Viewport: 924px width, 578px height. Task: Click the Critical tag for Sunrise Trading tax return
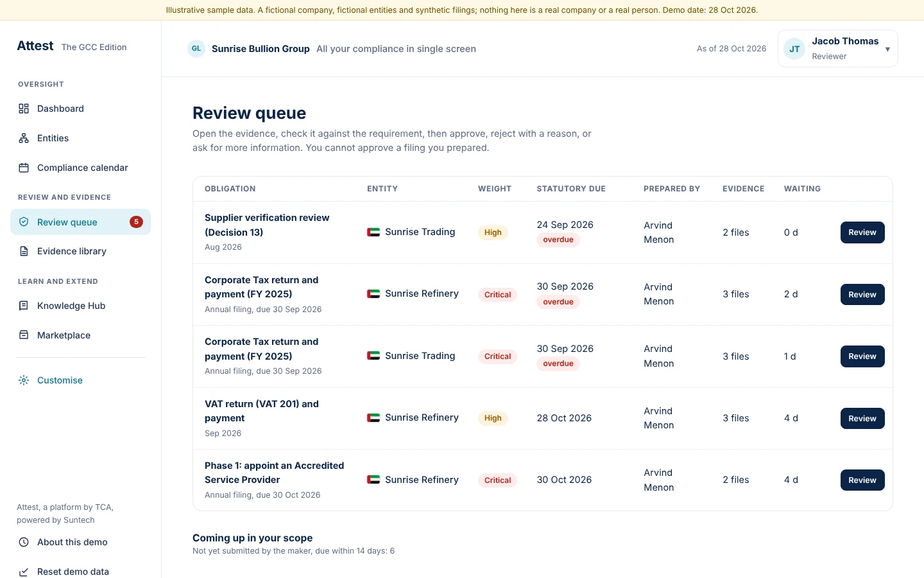[497, 356]
